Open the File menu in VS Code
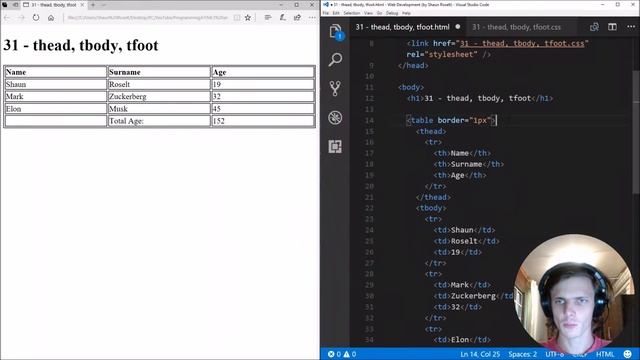 (325, 13)
